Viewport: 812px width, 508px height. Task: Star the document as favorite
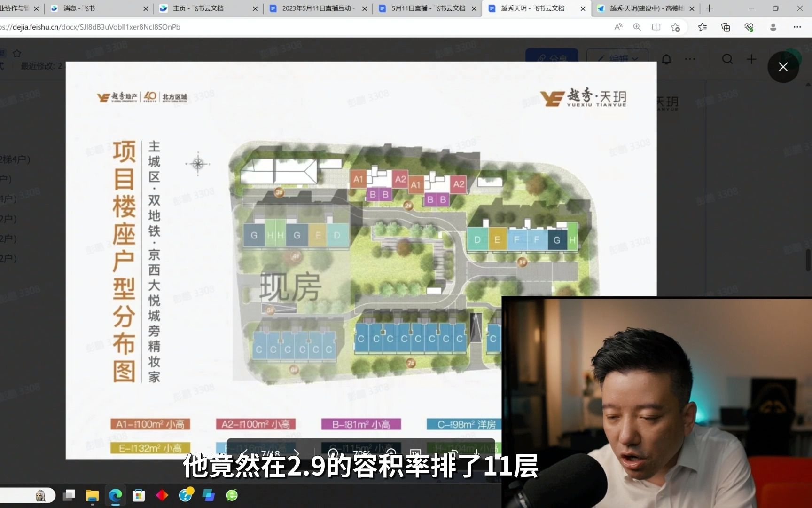17,53
